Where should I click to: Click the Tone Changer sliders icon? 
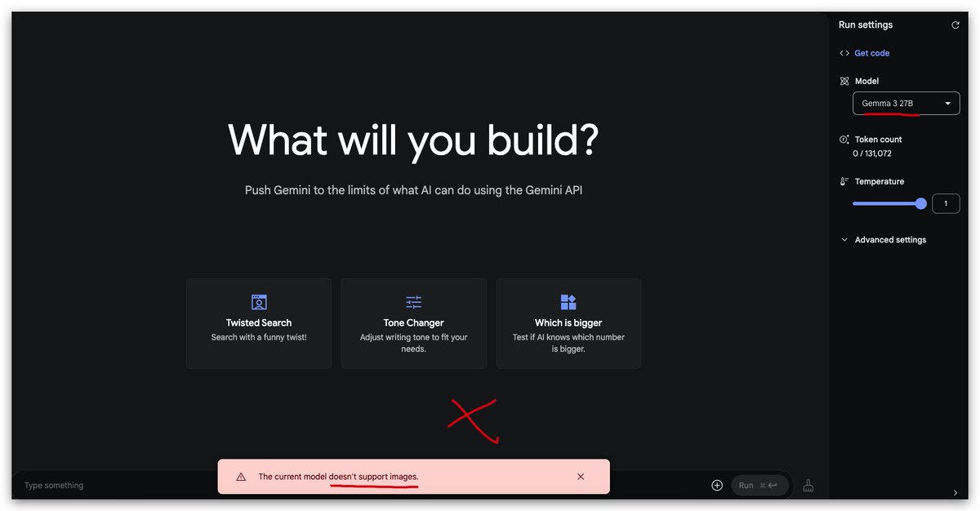tap(413, 302)
